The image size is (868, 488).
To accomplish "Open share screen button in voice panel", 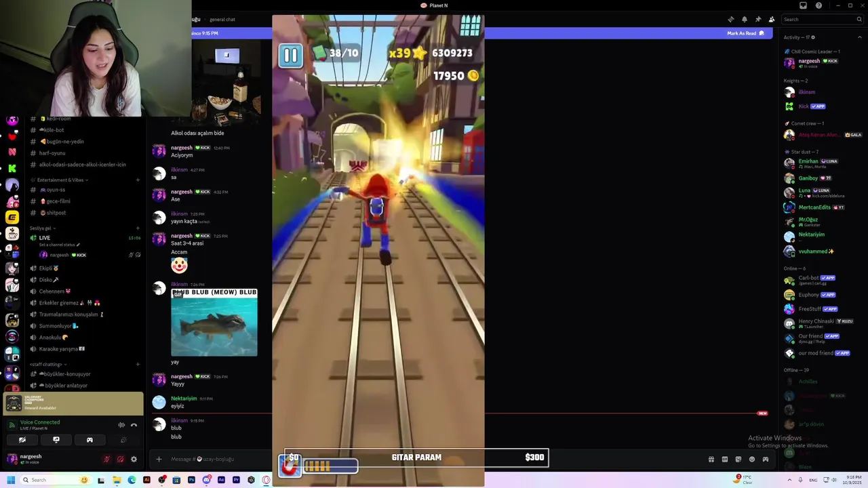I will 56,440.
